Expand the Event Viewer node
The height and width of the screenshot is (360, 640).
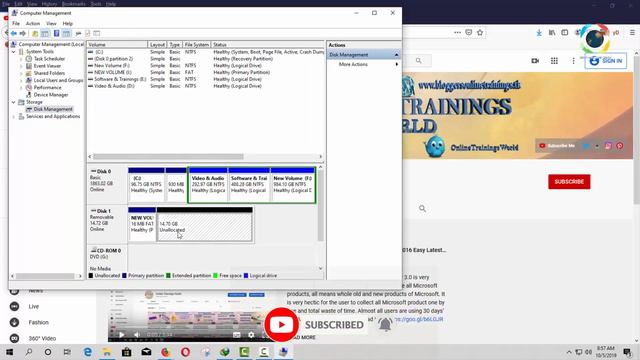(x=21, y=66)
